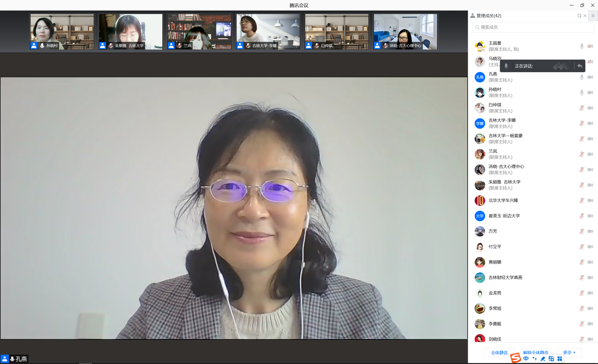Toggle my own camera for 王昌景
598x364 pixels.
[590, 46]
